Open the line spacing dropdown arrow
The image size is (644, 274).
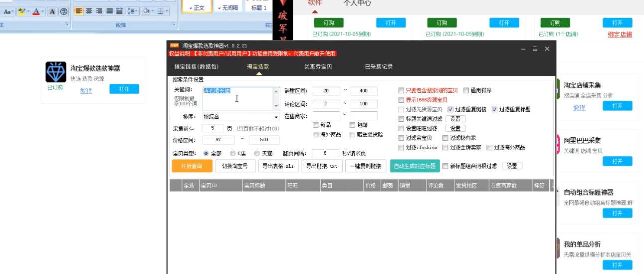pyautogui.click(x=137, y=11)
